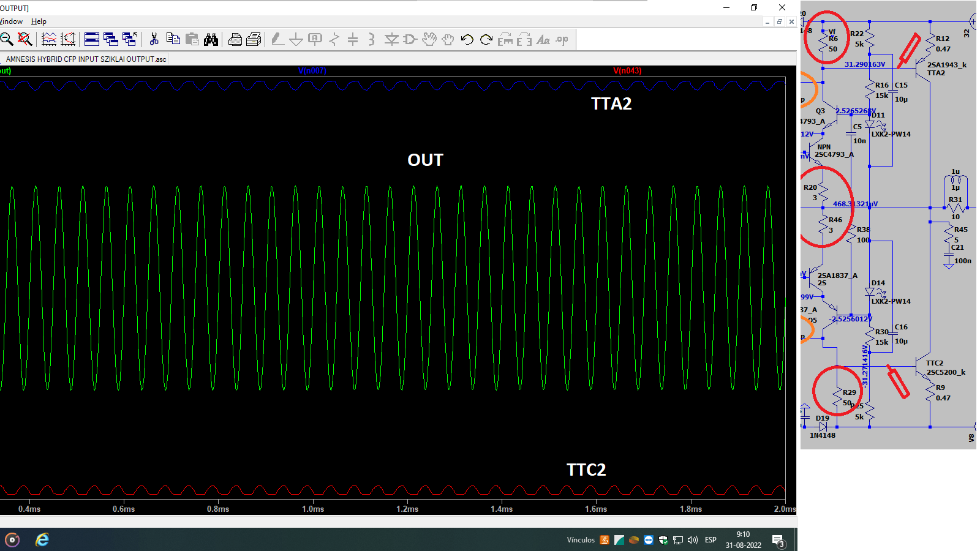Click the 0.4ms time axis label
The width and height of the screenshot is (980, 551).
29,509
